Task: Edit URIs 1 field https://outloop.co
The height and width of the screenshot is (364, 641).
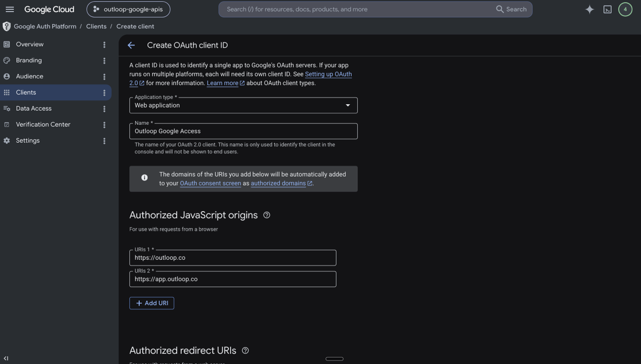Action: (233, 258)
